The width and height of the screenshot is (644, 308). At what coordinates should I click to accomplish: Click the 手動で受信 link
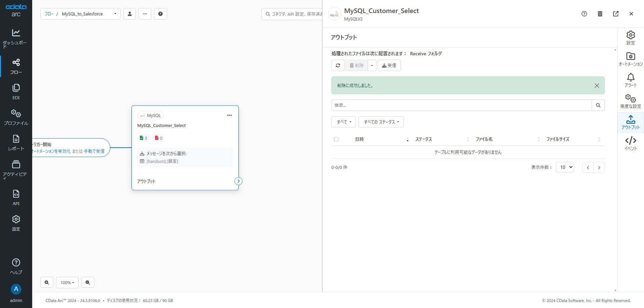[x=94, y=151]
